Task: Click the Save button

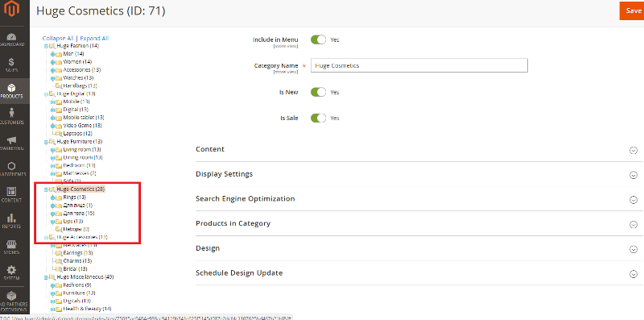Action: coord(633,10)
